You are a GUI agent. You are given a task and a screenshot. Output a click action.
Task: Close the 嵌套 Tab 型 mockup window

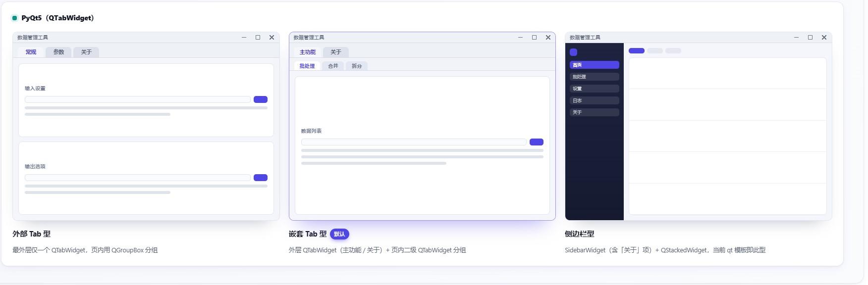548,38
